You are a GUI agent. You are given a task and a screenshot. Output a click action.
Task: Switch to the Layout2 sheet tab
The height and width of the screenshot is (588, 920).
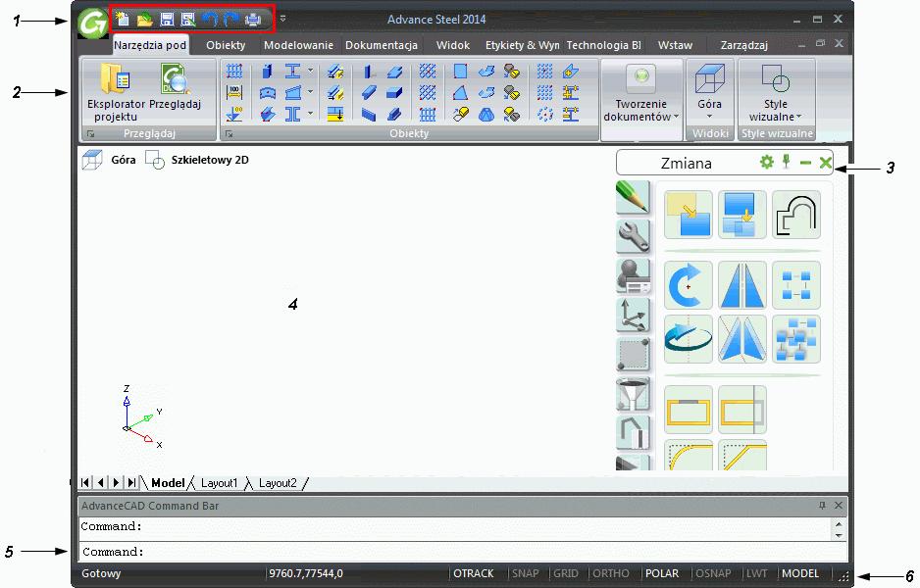(x=278, y=483)
